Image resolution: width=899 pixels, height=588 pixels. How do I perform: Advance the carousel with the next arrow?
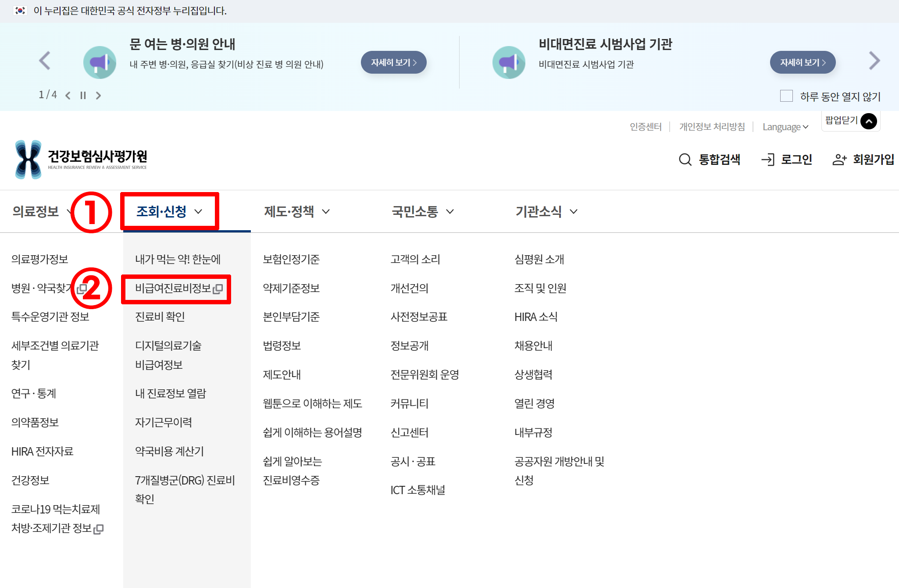click(x=874, y=61)
